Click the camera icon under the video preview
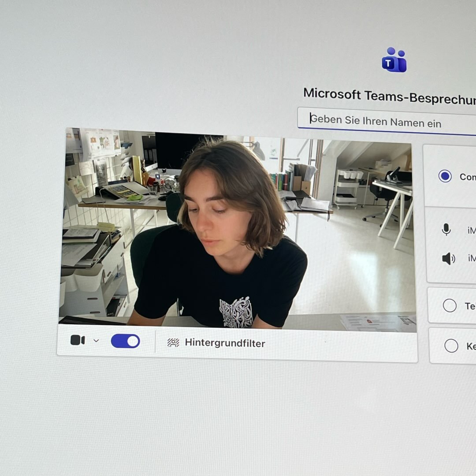 click(x=78, y=340)
